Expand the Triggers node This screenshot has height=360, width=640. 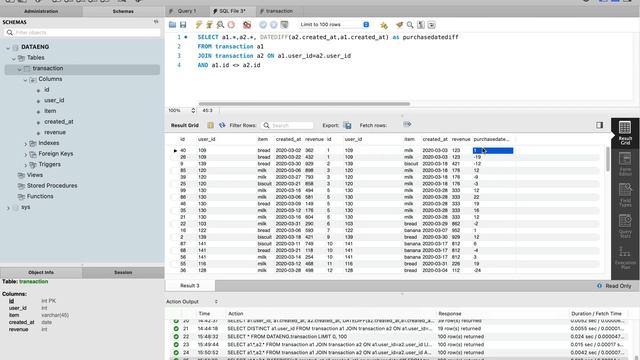26,165
